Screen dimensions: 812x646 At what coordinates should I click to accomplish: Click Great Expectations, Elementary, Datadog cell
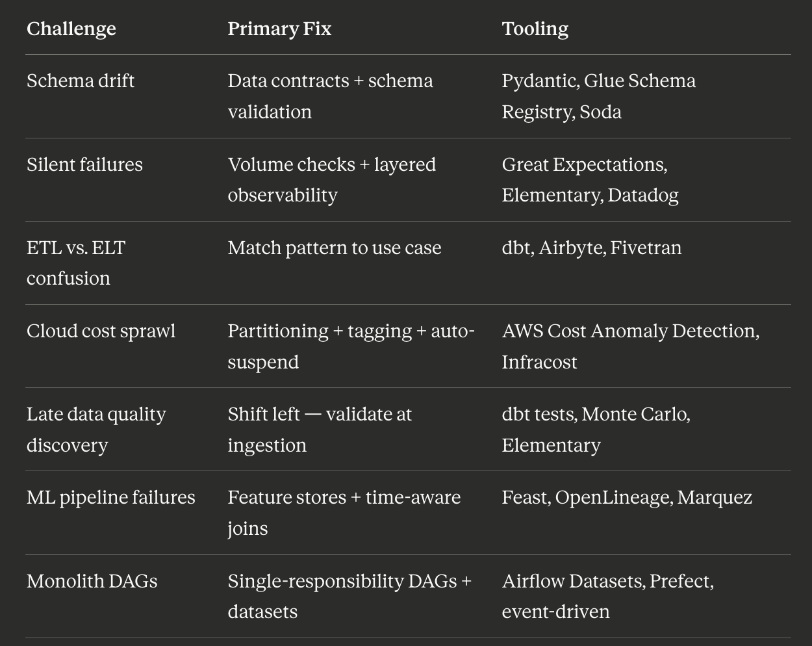[590, 179]
